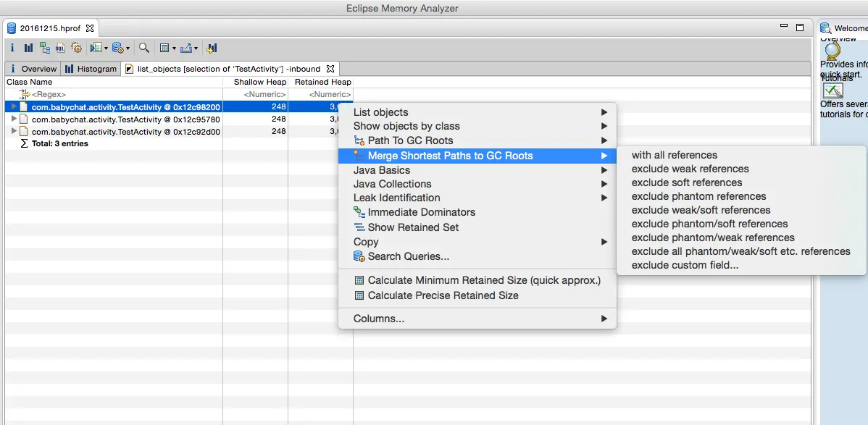Switch to the Histogram tab
The width and height of the screenshot is (868, 425).
[x=91, y=70]
